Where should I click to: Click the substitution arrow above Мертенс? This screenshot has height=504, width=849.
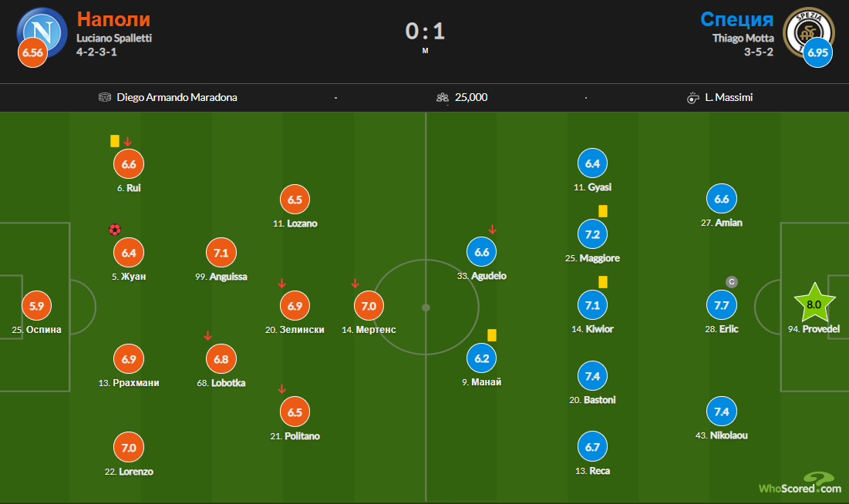click(355, 283)
